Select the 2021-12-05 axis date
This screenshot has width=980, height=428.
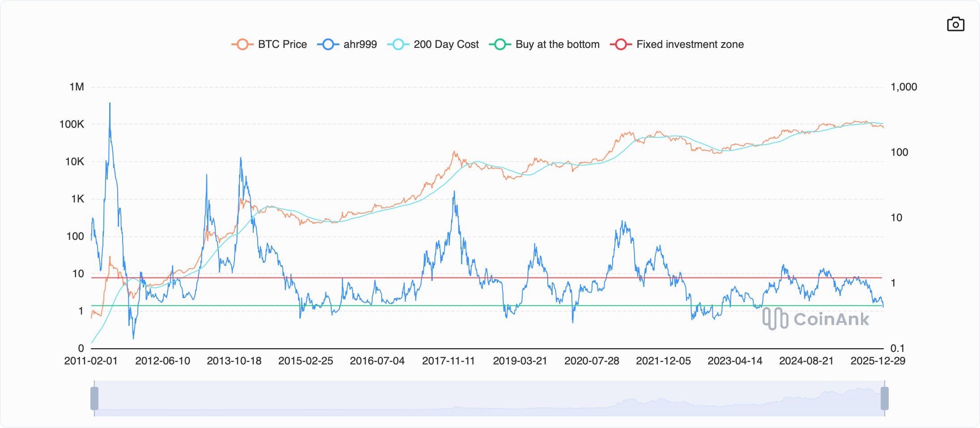(x=663, y=361)
